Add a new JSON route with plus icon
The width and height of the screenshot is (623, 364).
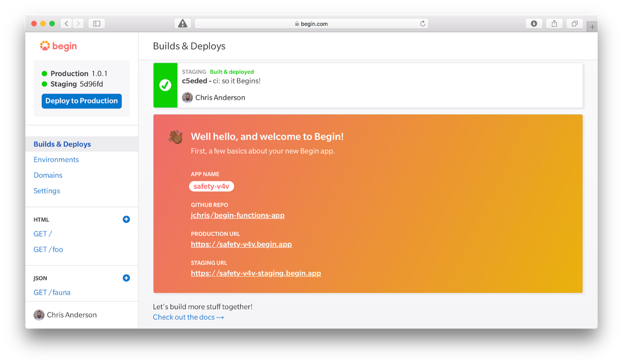(126, 278)
